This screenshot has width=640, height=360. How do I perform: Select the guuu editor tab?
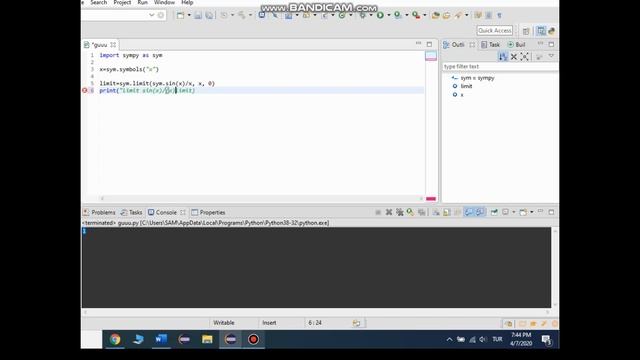(99, 45)
